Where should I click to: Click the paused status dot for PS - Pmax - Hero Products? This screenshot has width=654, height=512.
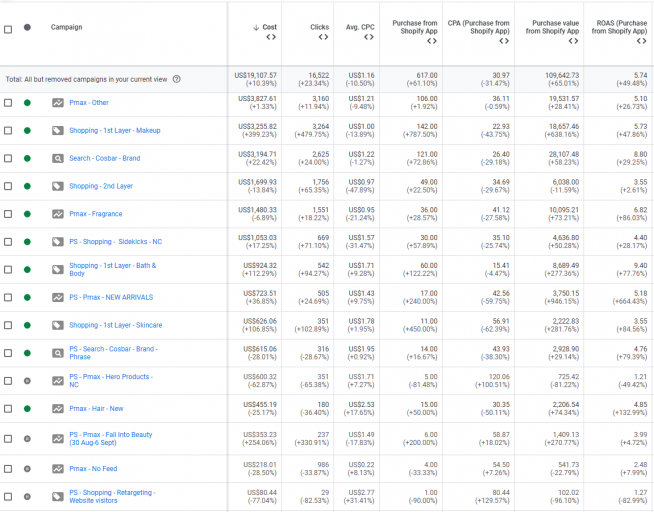point(27,381)
